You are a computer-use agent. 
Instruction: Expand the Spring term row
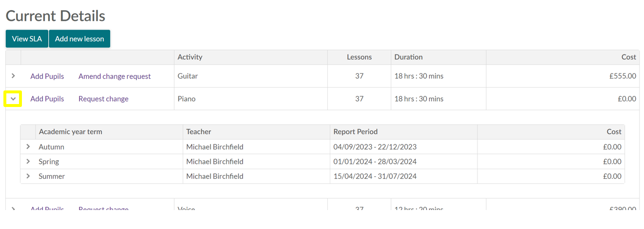pos(28,161)
